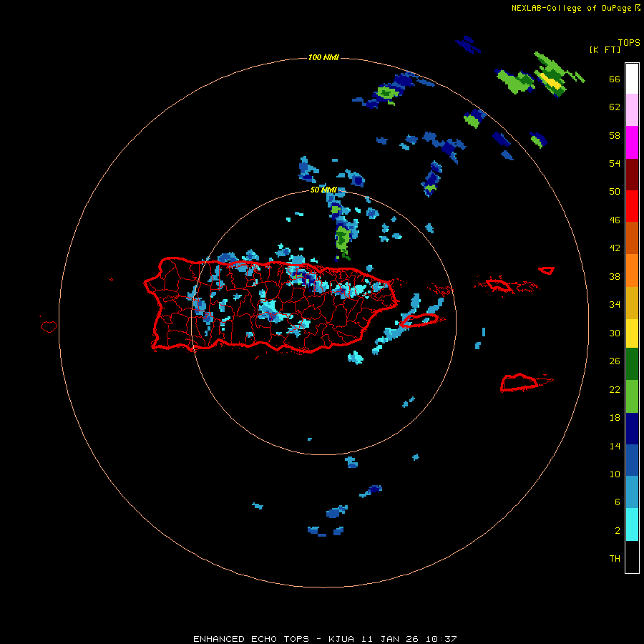Click the legend value 14
Screen dimensions: 644x644
615,446
